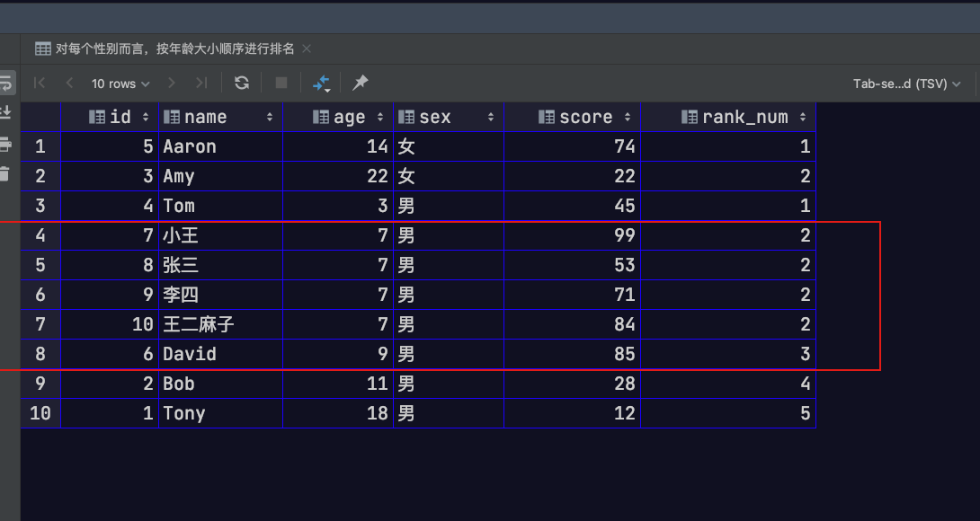Viewport: 980px width, 521px height.
Task: Select the score cell with value 45
Action: [x=573, y=206]
